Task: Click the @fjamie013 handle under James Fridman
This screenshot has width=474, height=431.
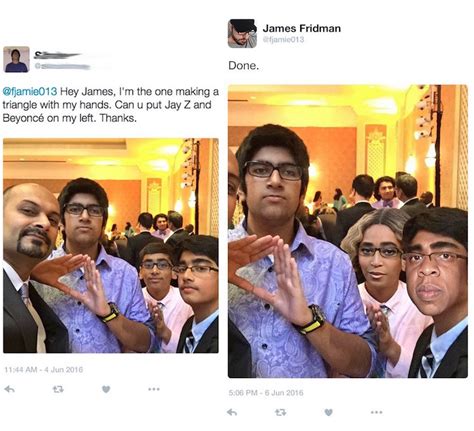Action: click(283, 39)
